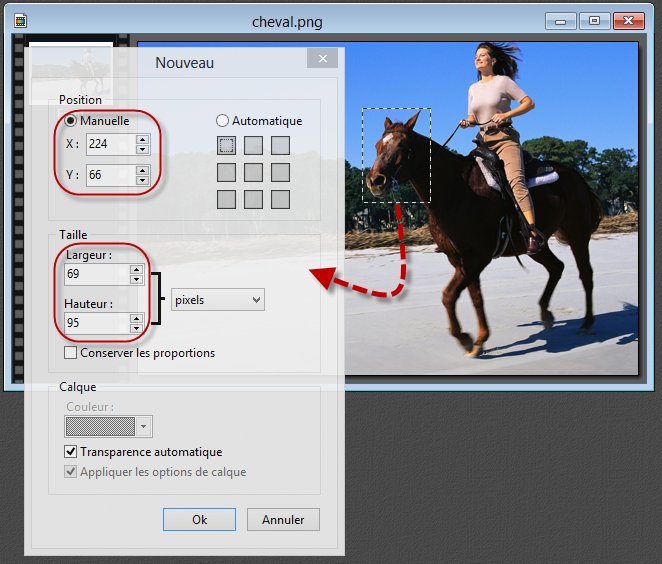Decrease the Y value with down arrow

point(143,180)
